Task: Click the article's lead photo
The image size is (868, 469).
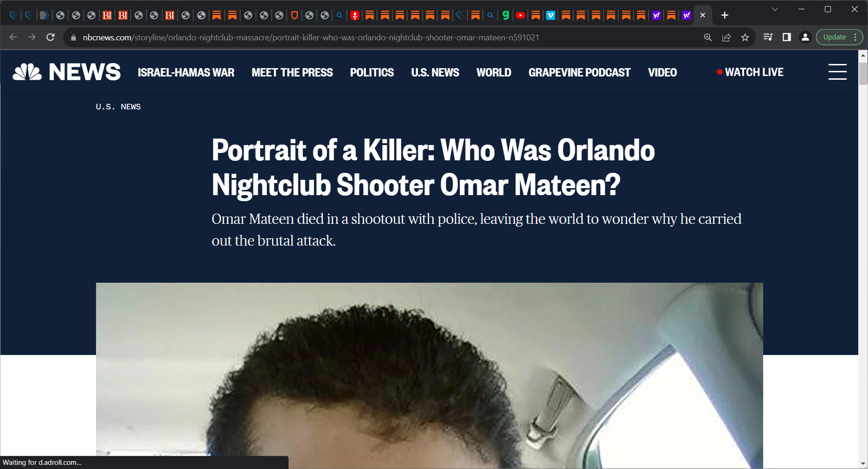Action: pos(429,375)
